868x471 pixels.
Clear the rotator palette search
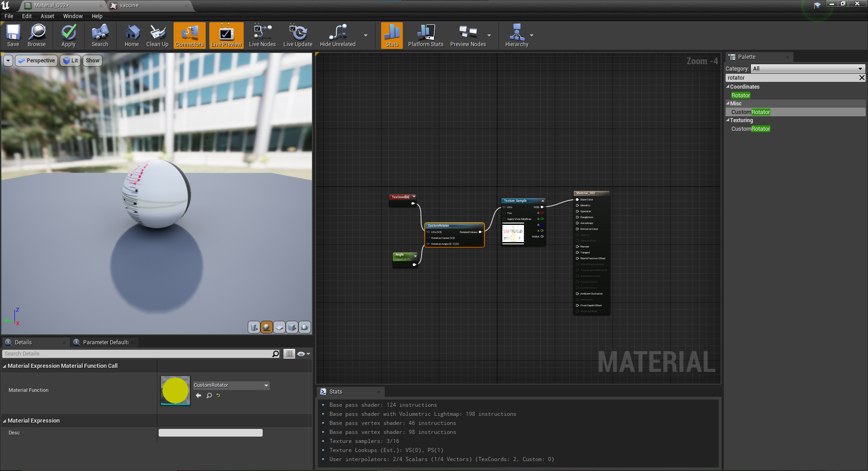[x=862, y=78]
